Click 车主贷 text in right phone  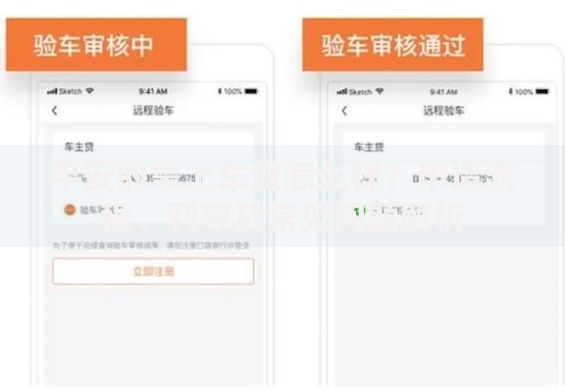pos(369,147)
